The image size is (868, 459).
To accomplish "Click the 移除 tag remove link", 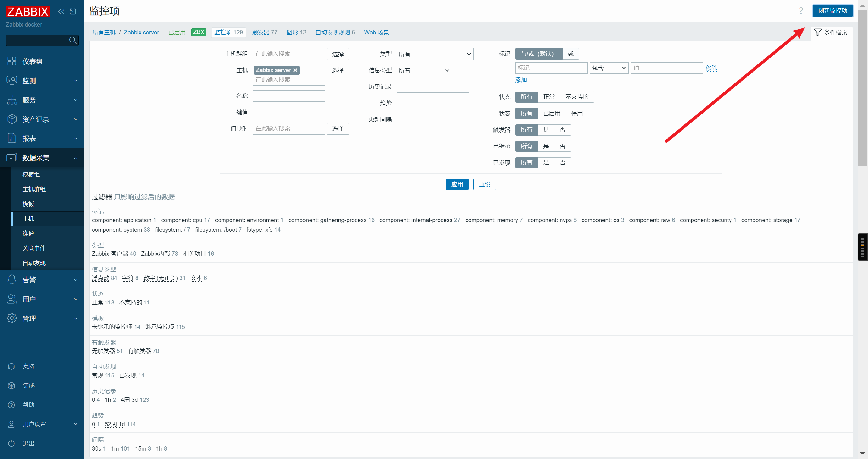I will tap(711, 68).
